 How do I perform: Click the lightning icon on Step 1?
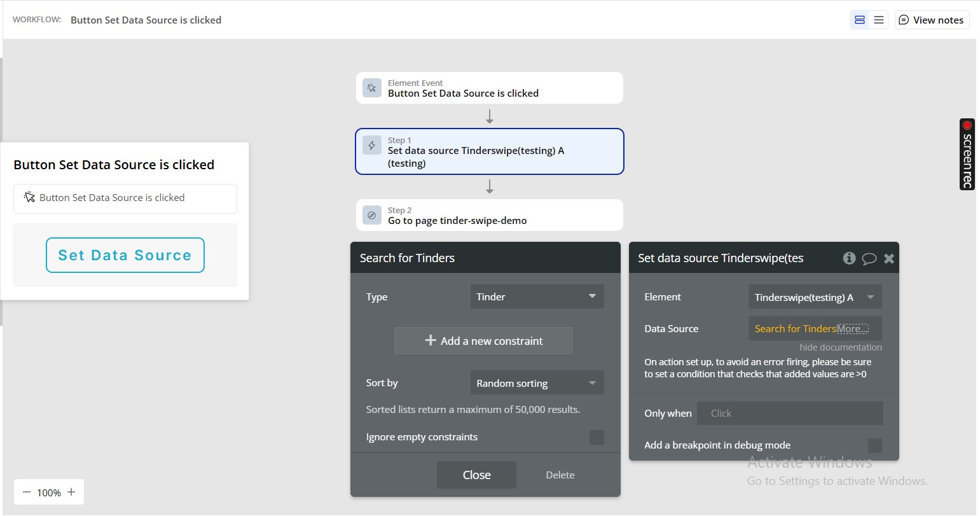[x=371, y=145]
